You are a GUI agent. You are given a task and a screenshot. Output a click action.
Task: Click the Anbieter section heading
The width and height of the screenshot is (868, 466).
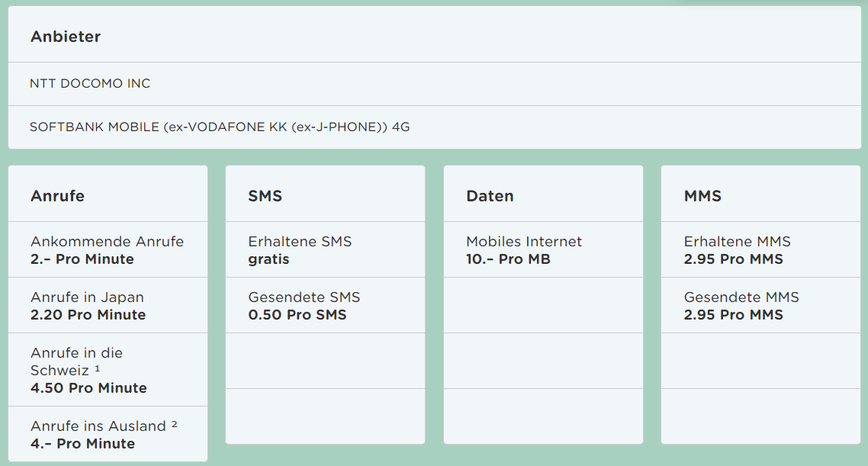[66, 37]
